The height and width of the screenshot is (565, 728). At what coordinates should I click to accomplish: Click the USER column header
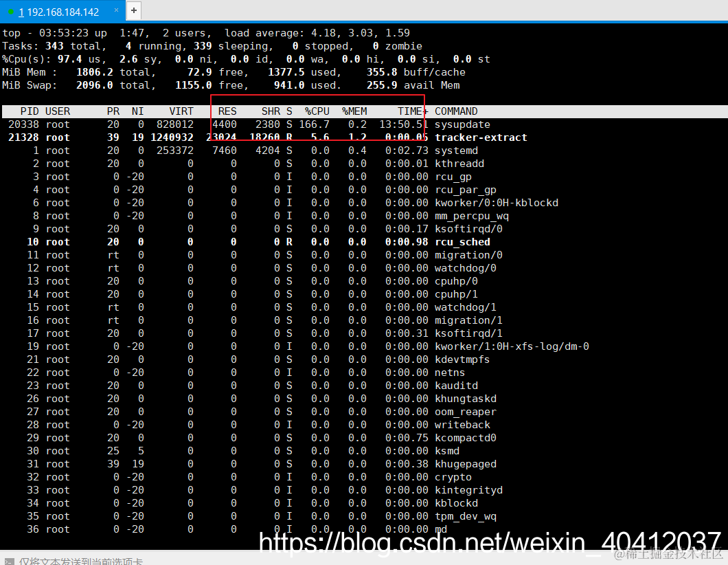58,111
